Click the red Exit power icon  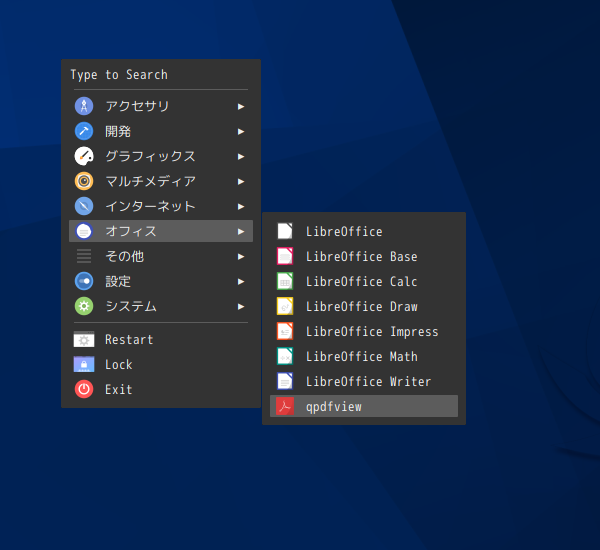[84, 389]
